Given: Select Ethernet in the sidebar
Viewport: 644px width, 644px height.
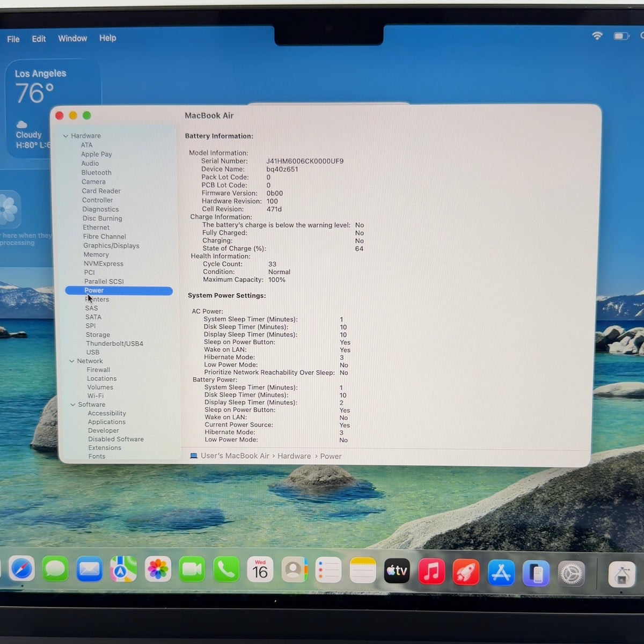Looking at the screenshot, I should tap(96, 227).
